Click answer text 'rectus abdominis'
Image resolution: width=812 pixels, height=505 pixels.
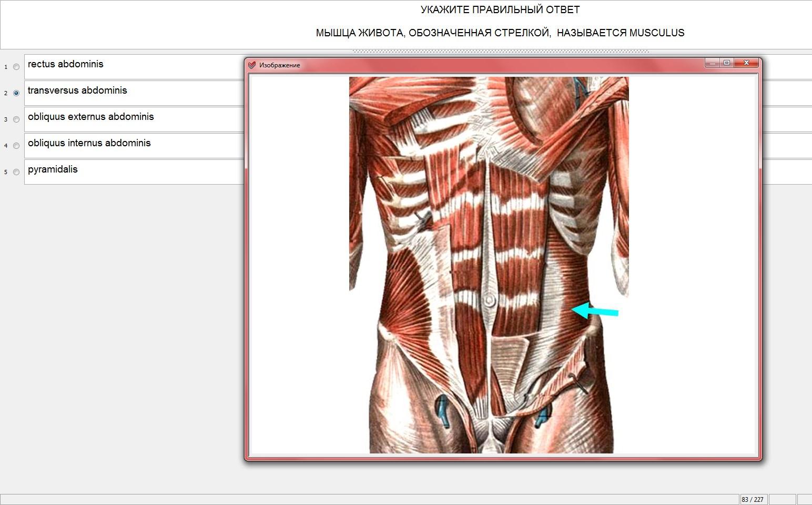[x=66, y=64]
